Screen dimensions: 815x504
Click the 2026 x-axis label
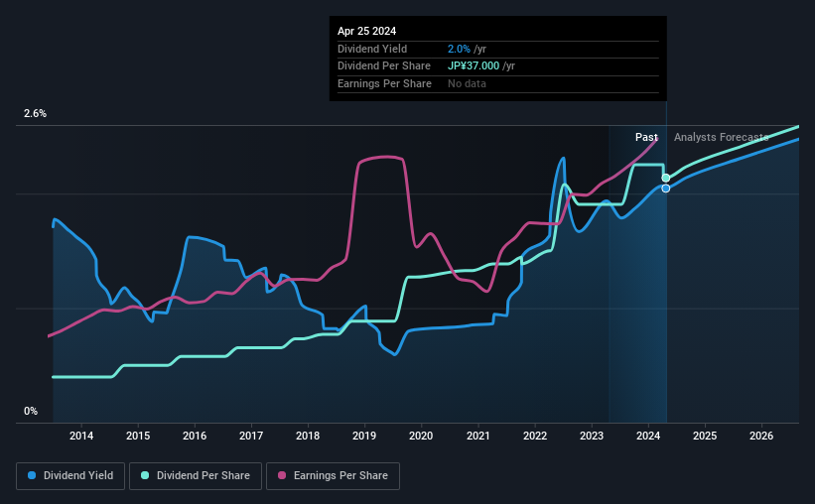click(761, 436)
